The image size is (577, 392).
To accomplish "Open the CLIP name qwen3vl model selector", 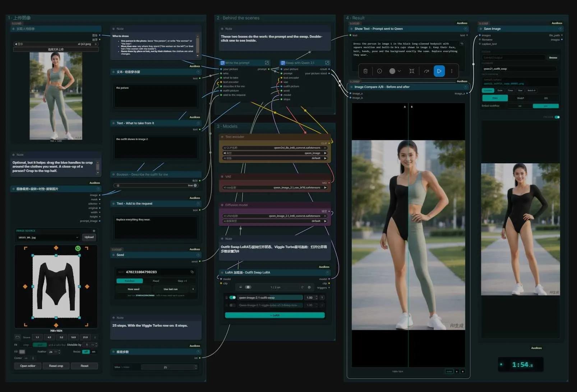I will (275, 148).
